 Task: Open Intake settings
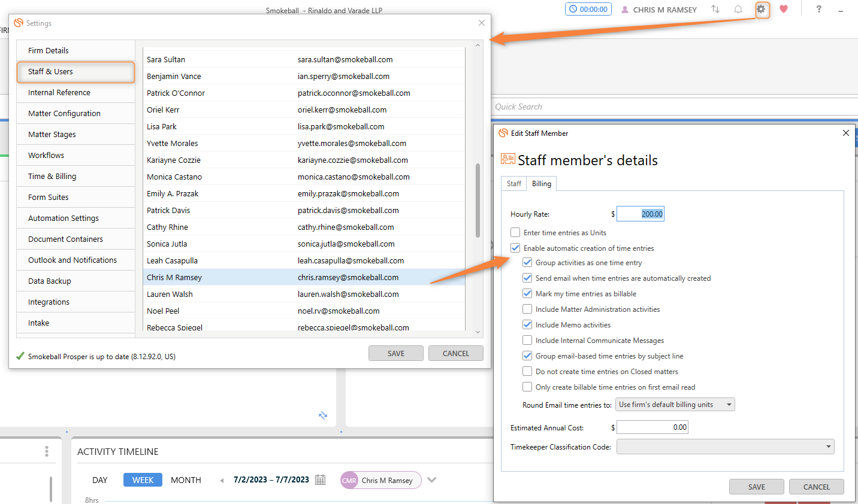click(75, 323)
